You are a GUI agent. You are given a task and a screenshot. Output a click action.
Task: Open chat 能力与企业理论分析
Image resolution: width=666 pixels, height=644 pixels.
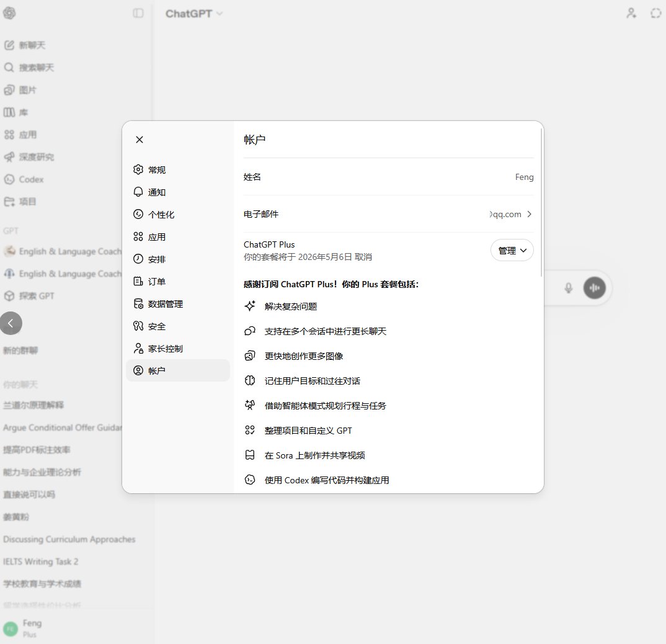tap(42, 472)
